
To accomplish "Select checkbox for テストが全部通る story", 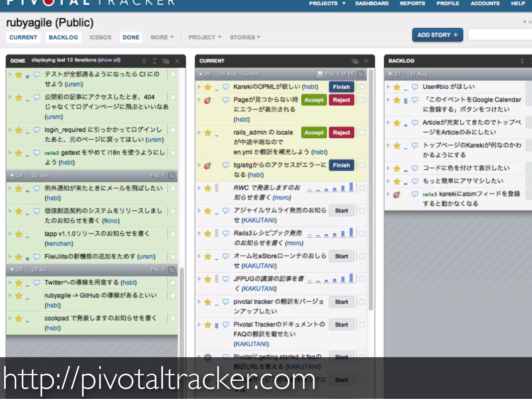I will click(x=173, y=75).
